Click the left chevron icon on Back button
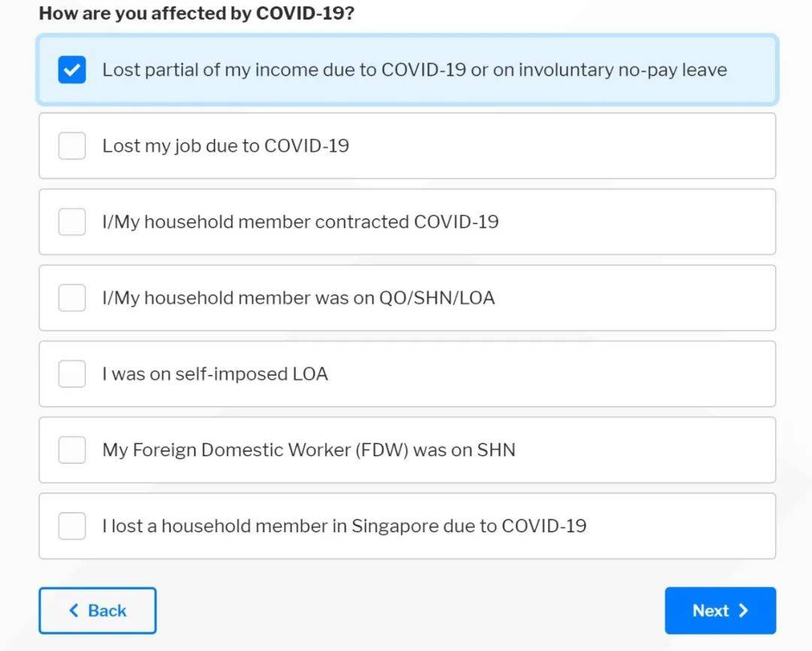The height and width of the screenshot is (651, 812). [x=75, y=610]
